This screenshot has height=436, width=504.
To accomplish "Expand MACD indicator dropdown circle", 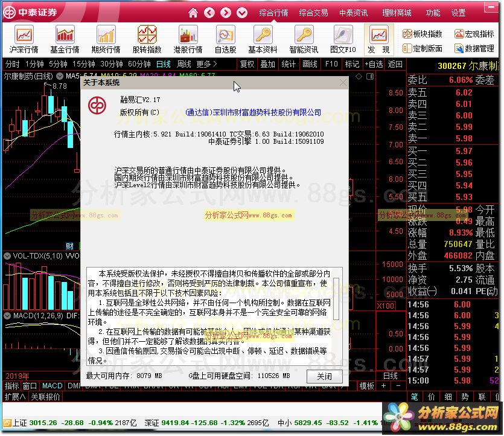I will tap(7, 316).
